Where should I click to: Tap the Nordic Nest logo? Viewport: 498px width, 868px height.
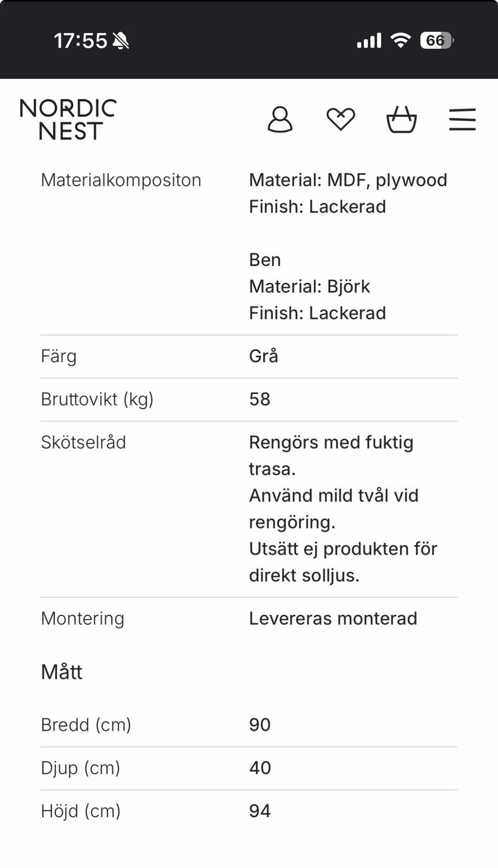[x=68, y=120]
